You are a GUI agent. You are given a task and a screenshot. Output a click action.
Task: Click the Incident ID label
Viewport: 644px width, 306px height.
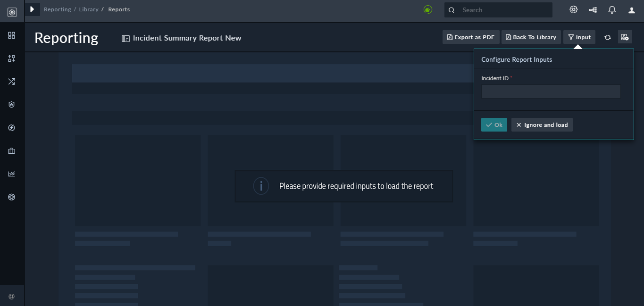coord(495,78)
